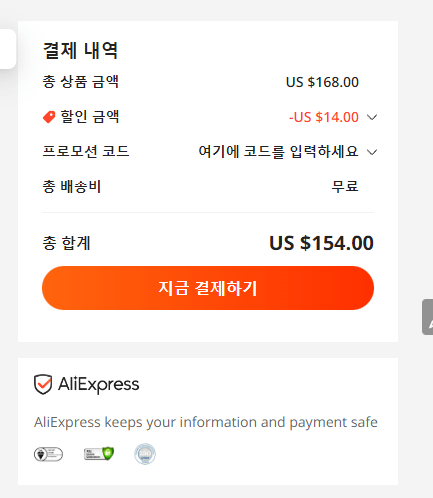Click the US $168.00 subtotal amount
Viewport: 433px width, 498px height.
tap(322, 82)
